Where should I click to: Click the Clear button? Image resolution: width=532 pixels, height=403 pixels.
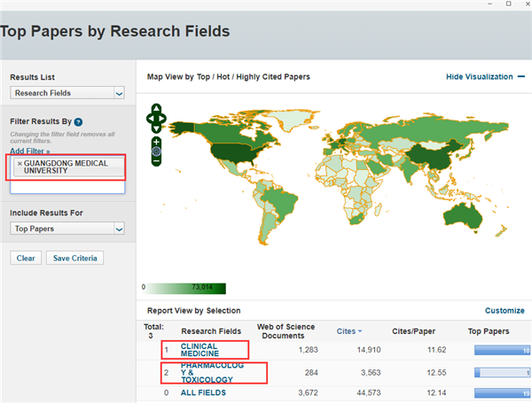(26, 258)
